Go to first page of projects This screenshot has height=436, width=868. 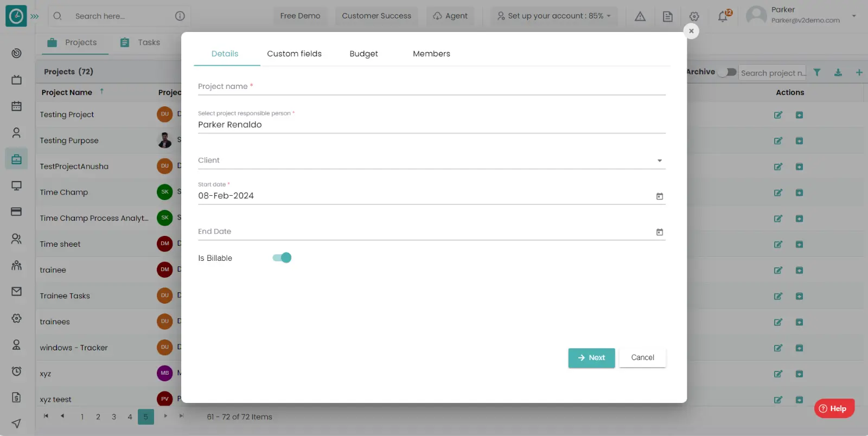46,416
